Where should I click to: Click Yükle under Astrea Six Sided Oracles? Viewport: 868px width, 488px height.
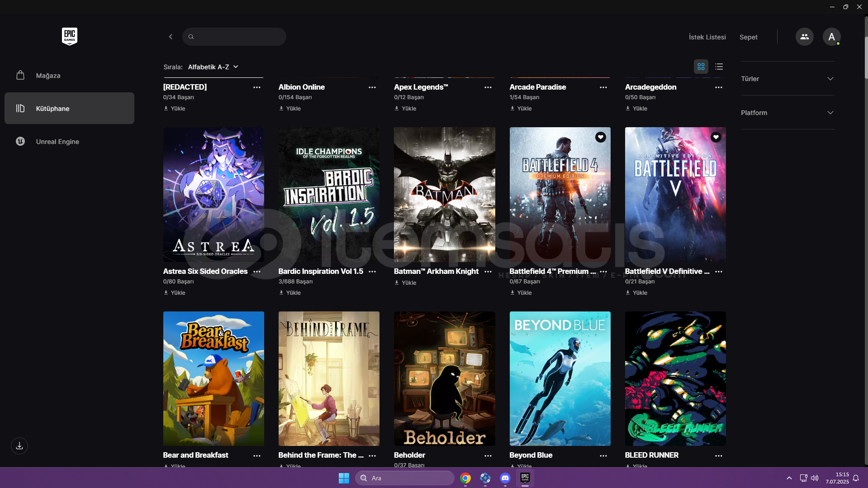175,292
